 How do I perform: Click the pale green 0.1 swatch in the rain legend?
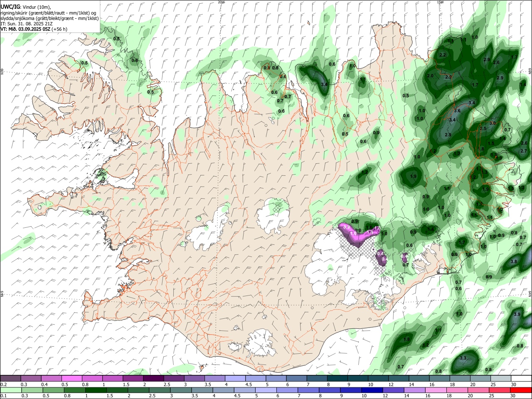tap(11, 390)
